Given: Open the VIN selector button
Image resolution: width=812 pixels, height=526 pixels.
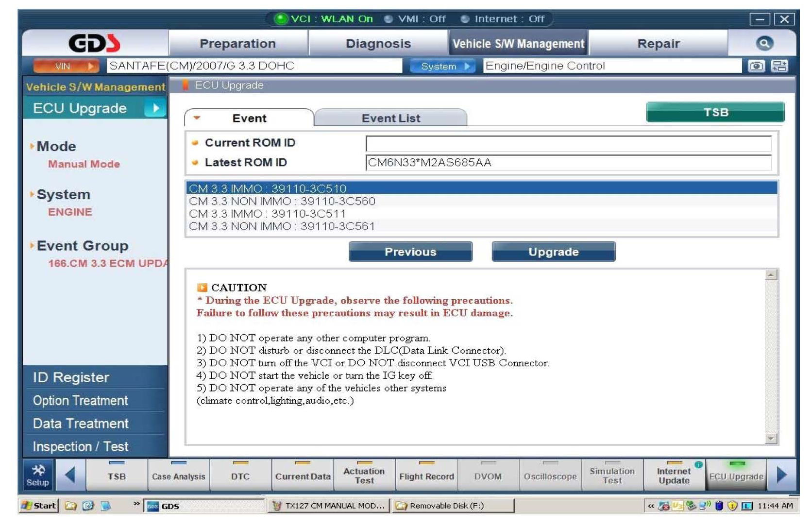Looking at the screenshot, I should click(x=66, y=66).
